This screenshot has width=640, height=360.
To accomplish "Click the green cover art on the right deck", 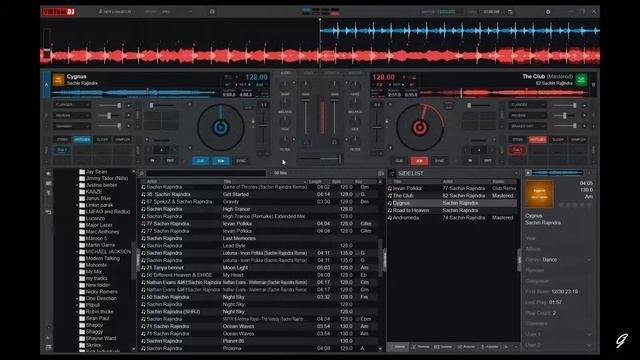I will tap(581, 80).
